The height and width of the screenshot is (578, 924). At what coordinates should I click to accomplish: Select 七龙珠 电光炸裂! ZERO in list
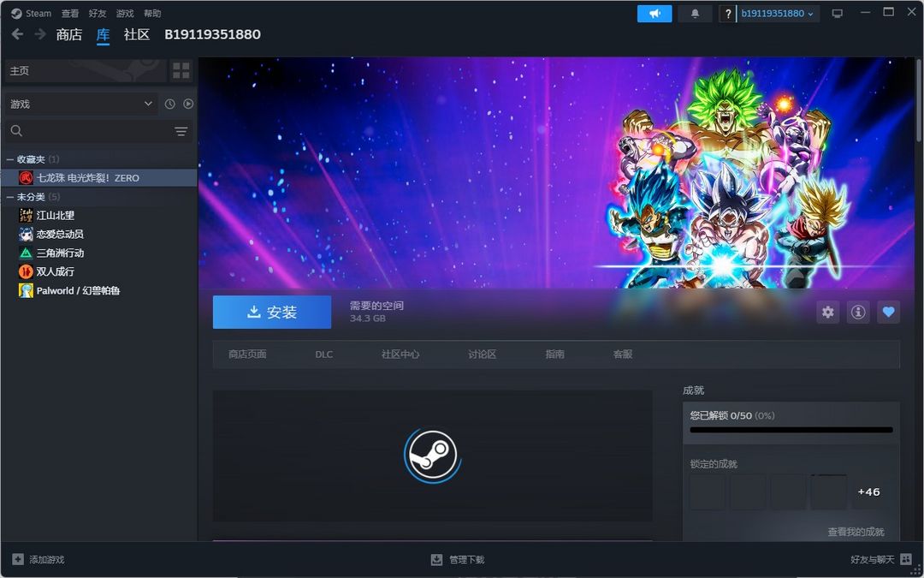pyautogui.click(x=99, y=177)
